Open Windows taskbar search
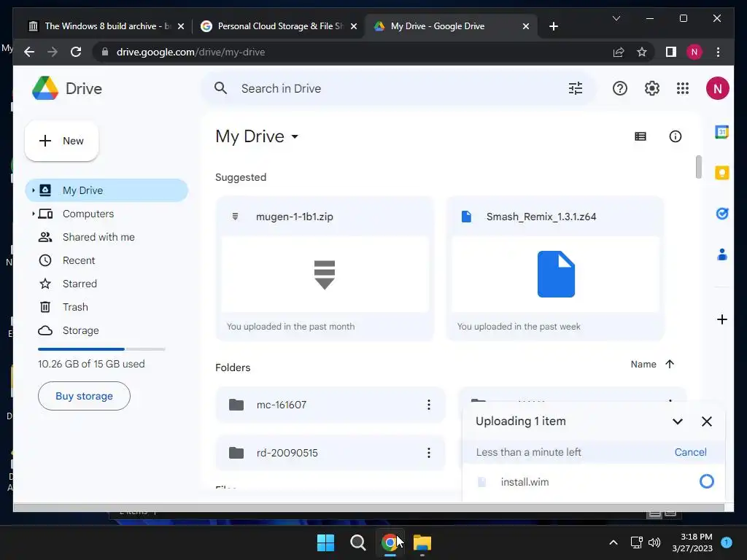The image size is (747, 560). pyautogui.click(x=357, y=542)
